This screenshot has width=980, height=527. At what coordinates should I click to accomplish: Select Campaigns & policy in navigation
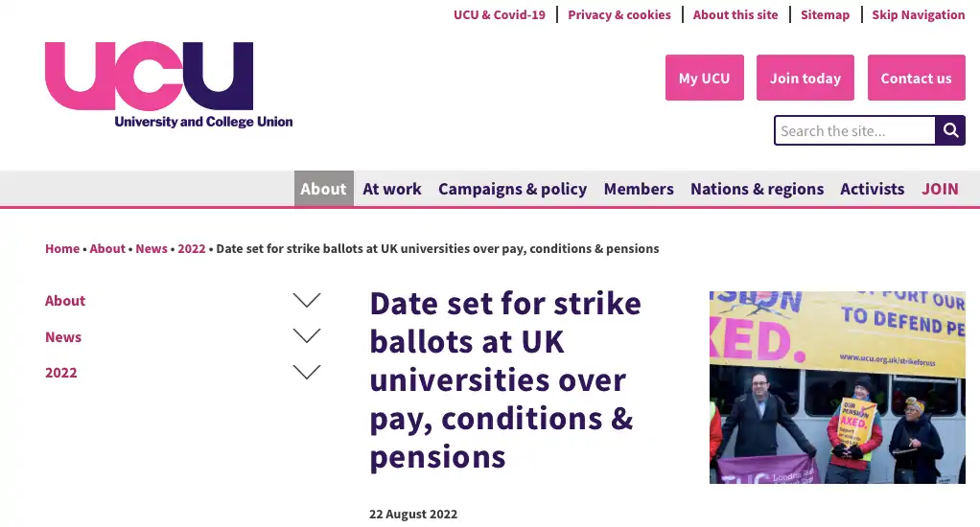(x=512, y=189)
